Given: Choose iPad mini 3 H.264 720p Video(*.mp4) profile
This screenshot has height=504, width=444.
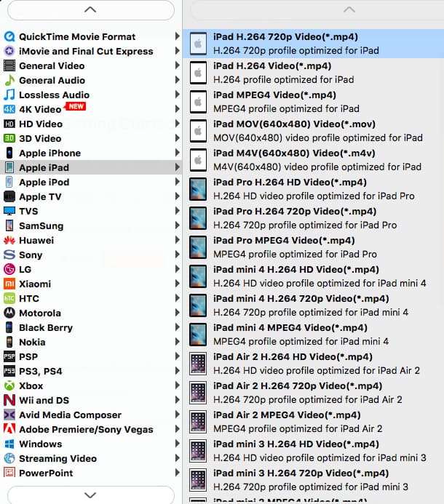Looking at the screenshot, I should tap(314, 480).
